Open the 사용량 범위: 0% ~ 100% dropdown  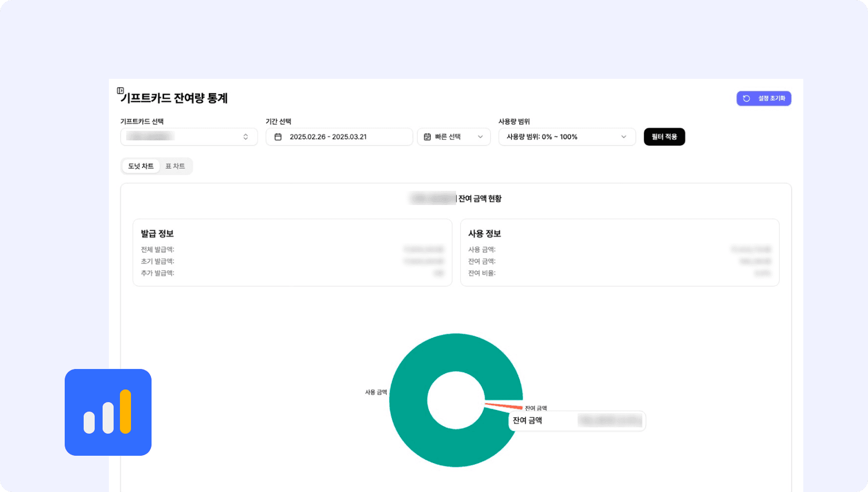pyautogui.click(x=566, y=137)
